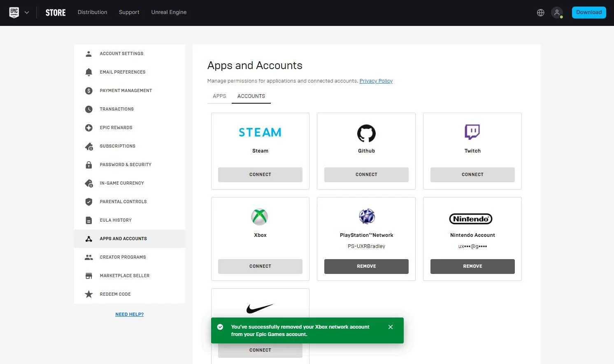
Task: Click the In-Game Currency icon
Action: pos(89,183)
